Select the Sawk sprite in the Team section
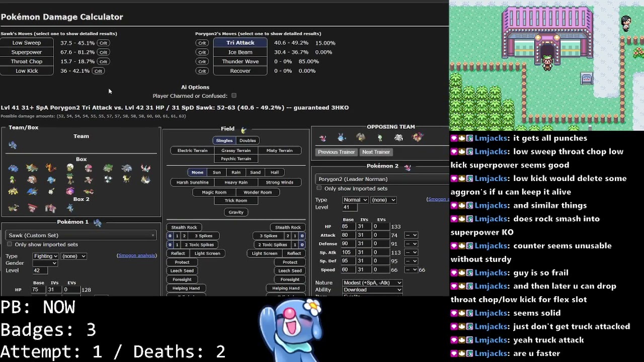 (13, 145)
